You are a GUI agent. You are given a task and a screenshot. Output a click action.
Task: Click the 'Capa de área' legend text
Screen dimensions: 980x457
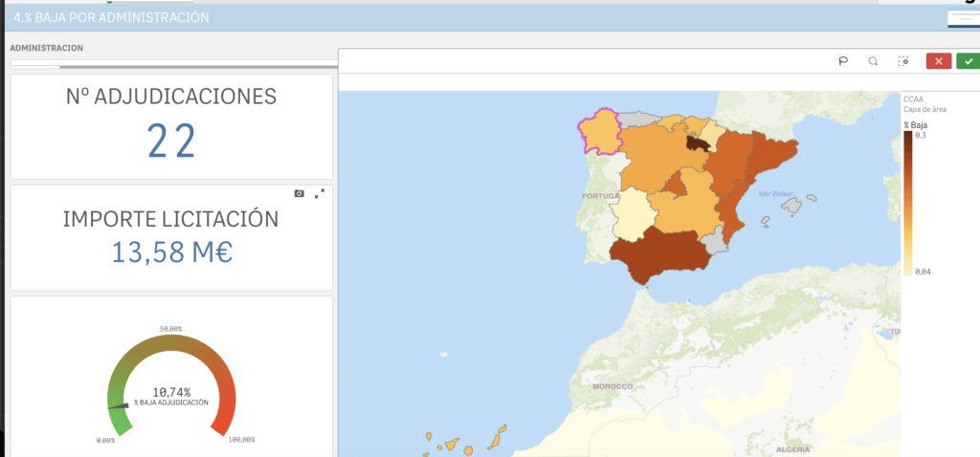point(925,109)
